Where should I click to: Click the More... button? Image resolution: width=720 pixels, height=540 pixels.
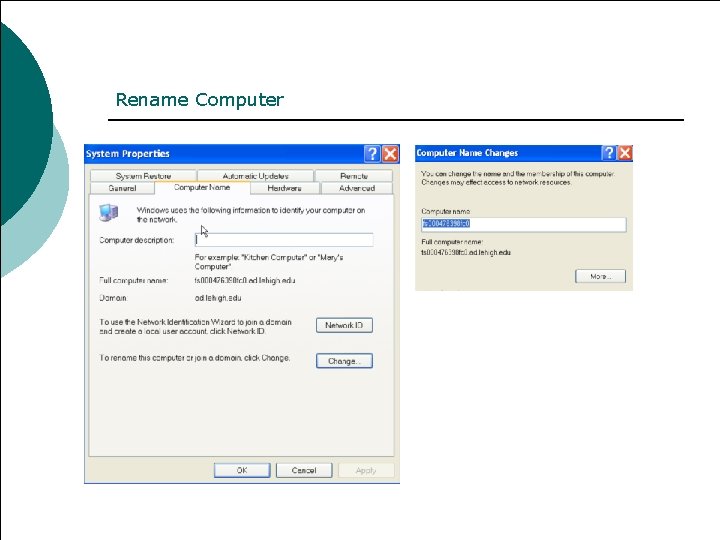(600, 276)
